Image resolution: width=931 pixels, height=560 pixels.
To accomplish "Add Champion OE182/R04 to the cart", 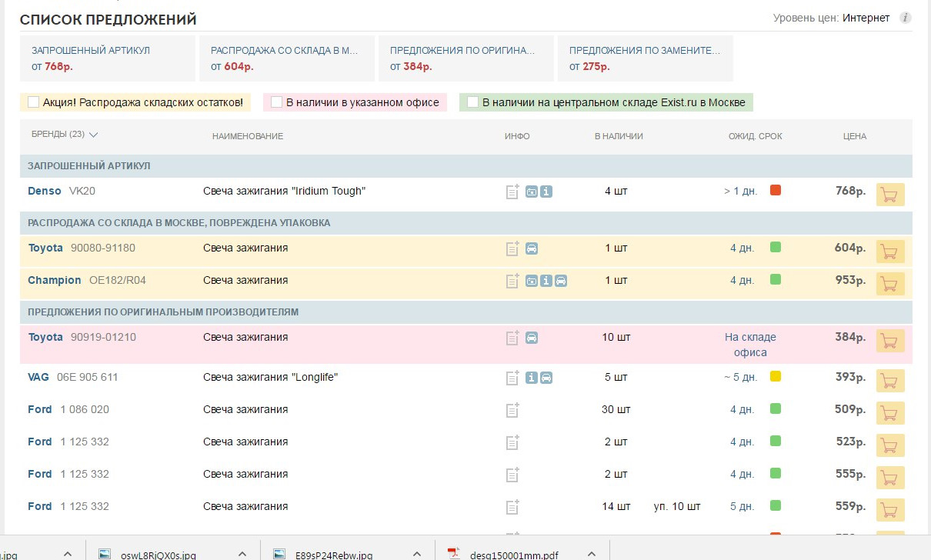I will [890, 283].
